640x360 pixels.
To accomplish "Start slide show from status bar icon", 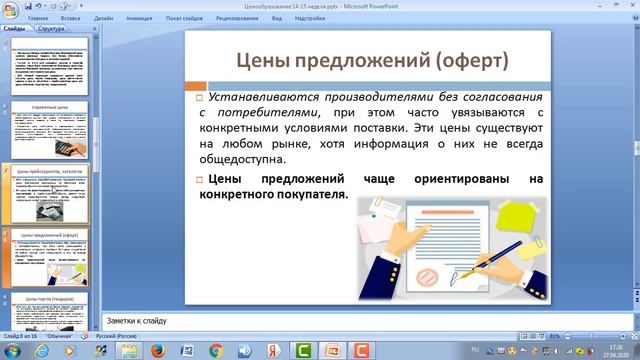I will [x=542, y=336].
